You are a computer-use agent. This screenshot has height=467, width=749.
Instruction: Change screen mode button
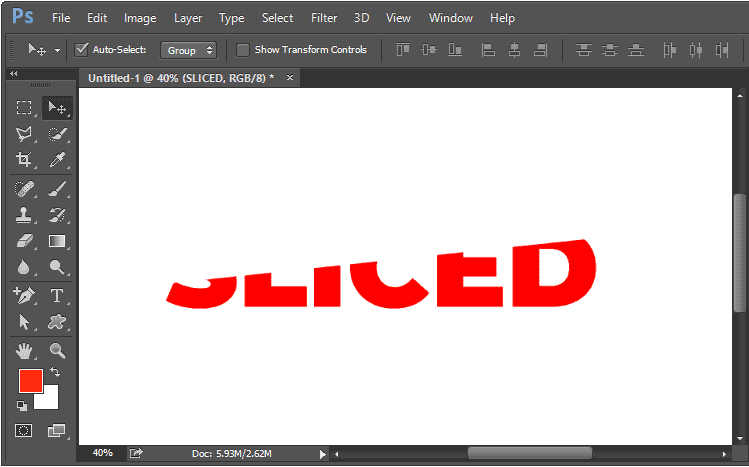[57, 431]
